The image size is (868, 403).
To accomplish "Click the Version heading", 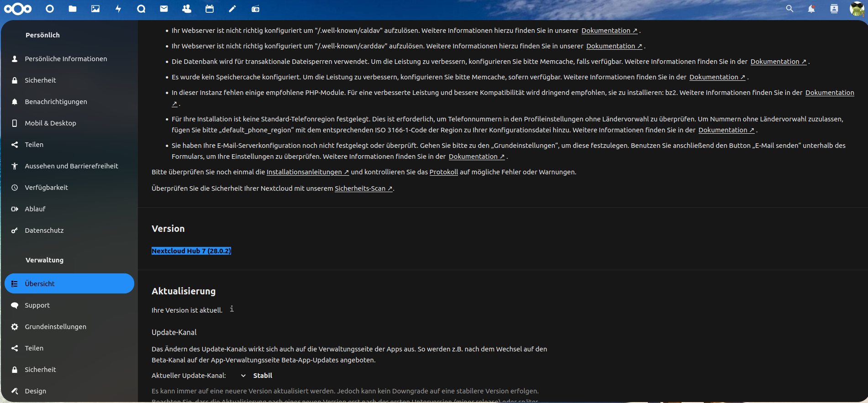I will click(x=168, y=229).
